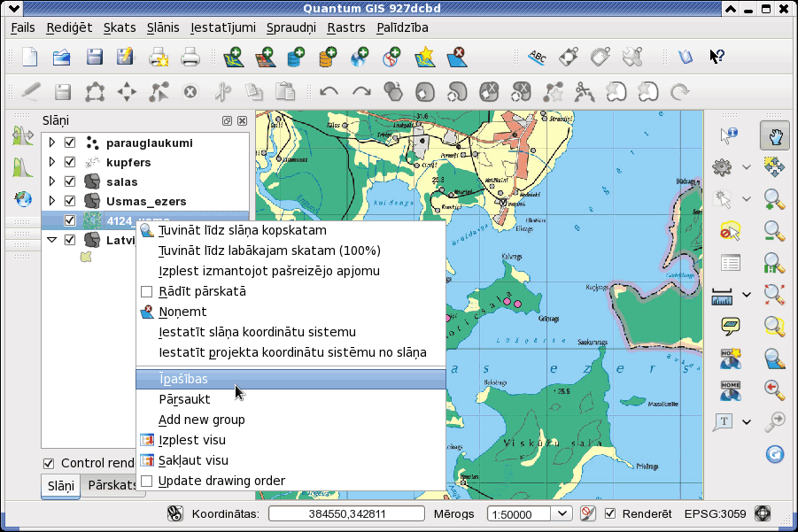Expand the parauglaukumi layer tree
Viewport: 798px width, 532px height.
pyautogui.click(x=52, y=143)
